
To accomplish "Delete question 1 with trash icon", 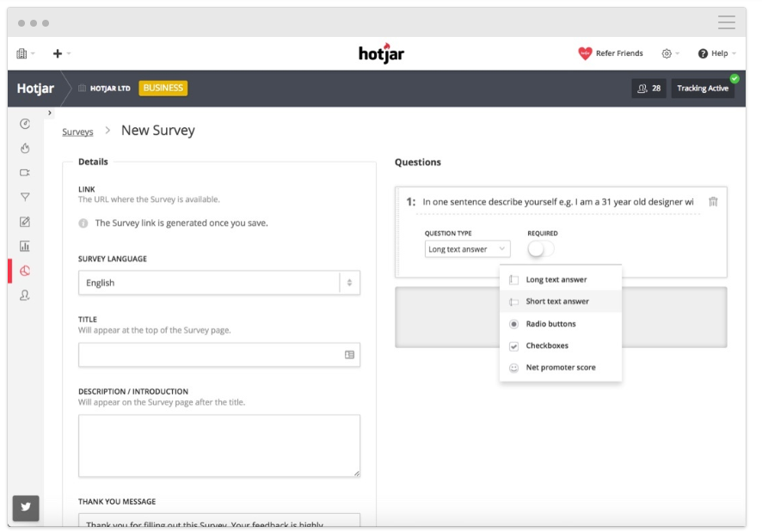I will (713, 202).
